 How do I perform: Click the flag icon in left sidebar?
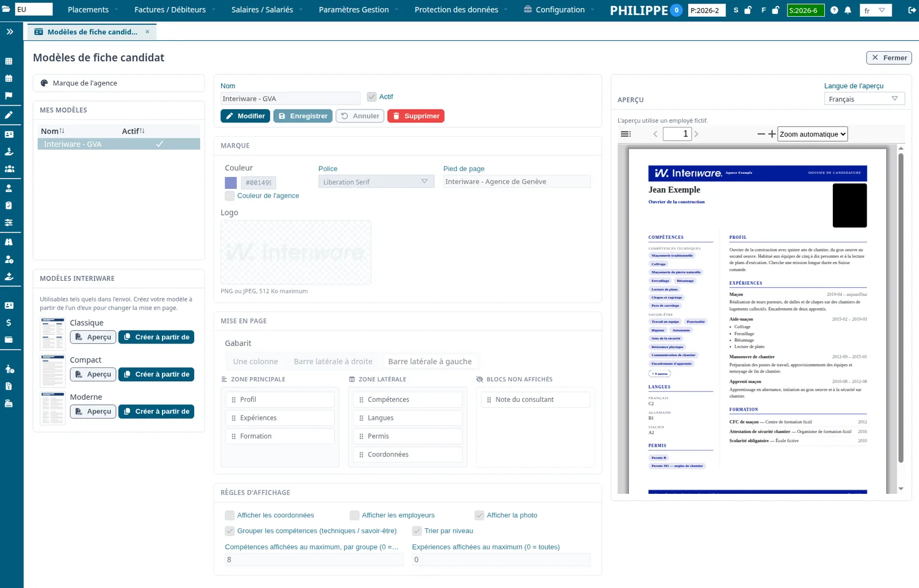pyautogui.click(x=9, y=96)
